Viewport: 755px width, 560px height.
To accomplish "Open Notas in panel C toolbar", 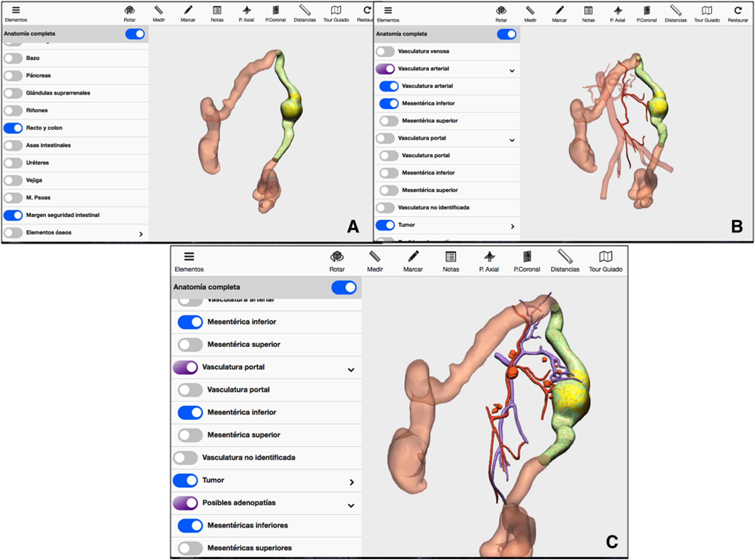I will tap(450, 257).
